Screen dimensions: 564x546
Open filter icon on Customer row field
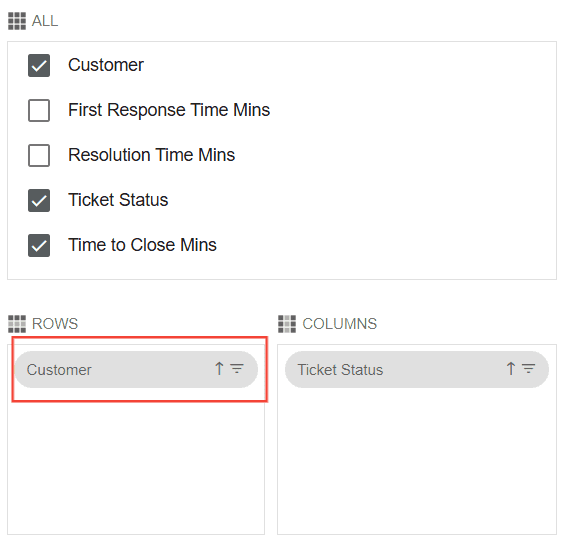point(237,369)
